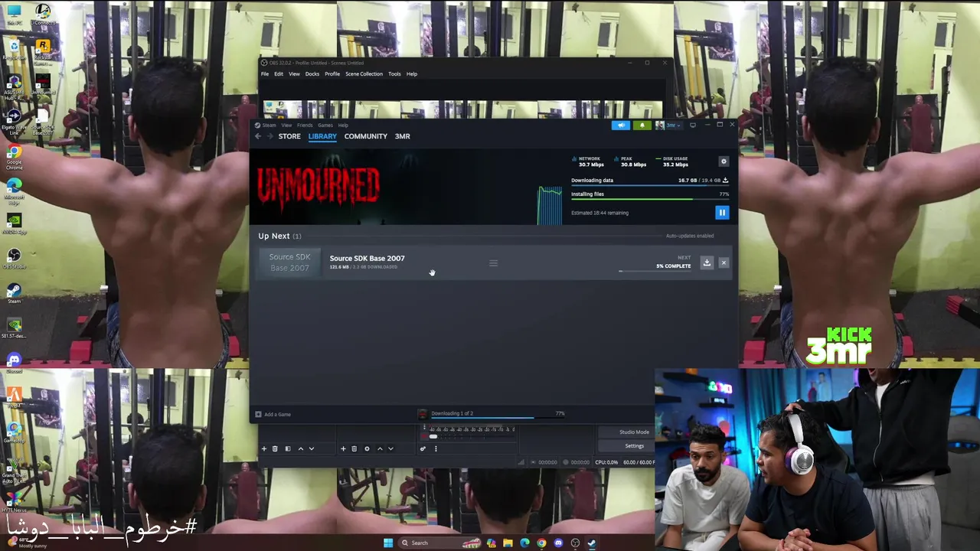Click the Source SDK Base 2007 thumbnail
The width and height of the screenshot is (980, 551).
tap(289, 262)
